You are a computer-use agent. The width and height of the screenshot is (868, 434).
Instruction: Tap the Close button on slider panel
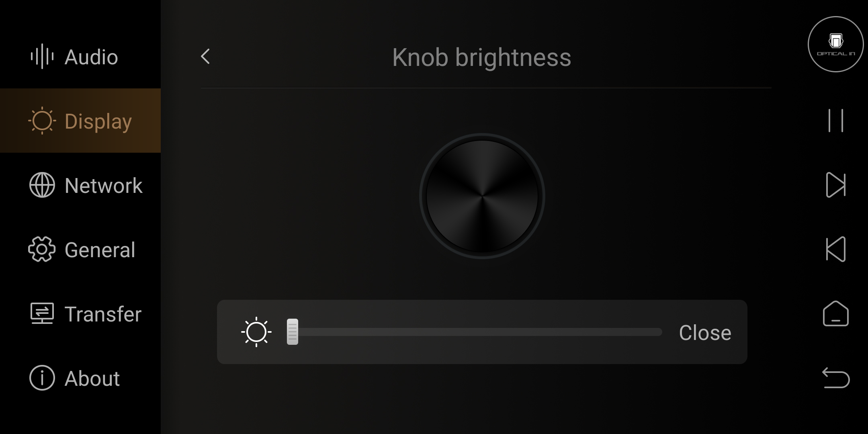pyautogui.click(x=705, y=333)
